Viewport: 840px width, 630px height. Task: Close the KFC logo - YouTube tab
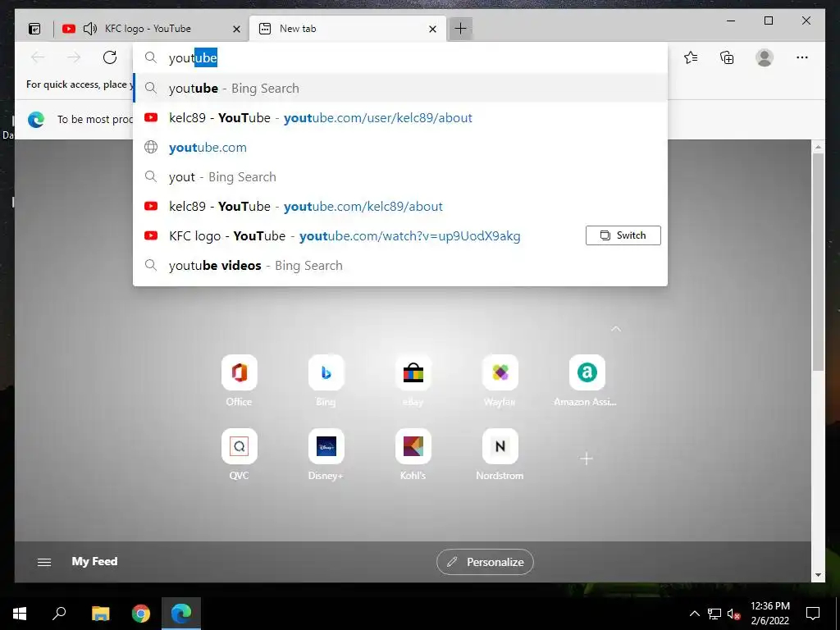(x=236, y=29)
